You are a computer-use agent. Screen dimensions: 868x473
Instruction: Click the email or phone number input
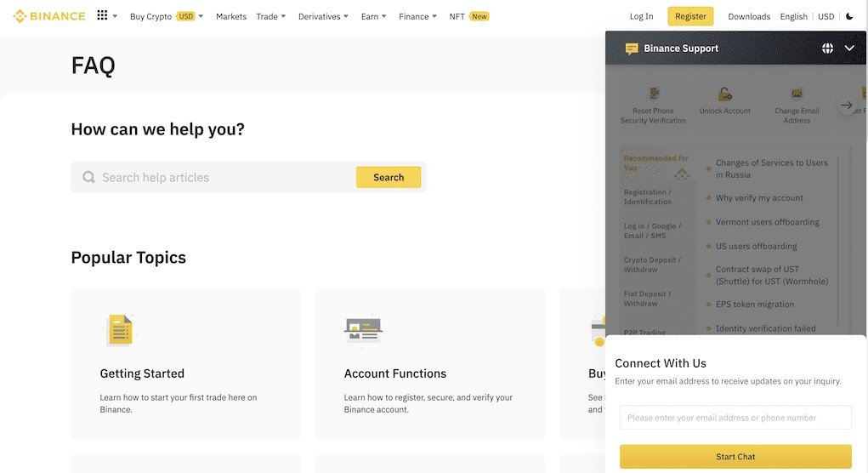click(x=735, y=418)
